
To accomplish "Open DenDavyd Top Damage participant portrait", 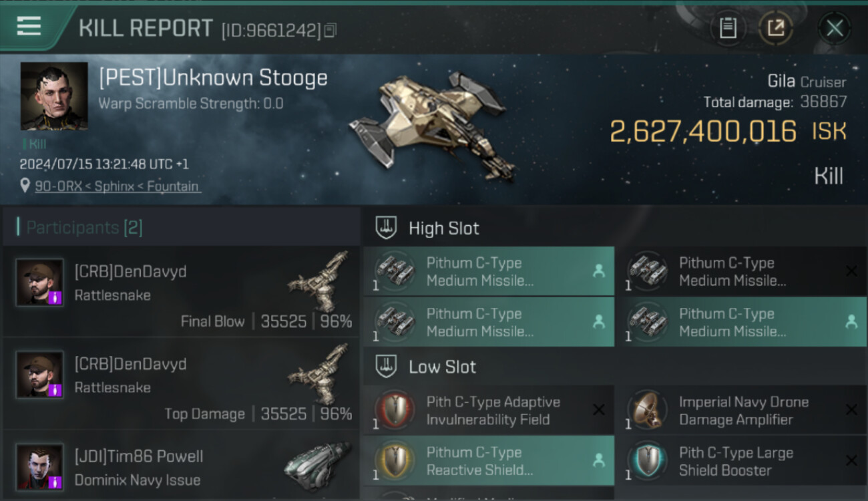I will [x=40, y=375].
